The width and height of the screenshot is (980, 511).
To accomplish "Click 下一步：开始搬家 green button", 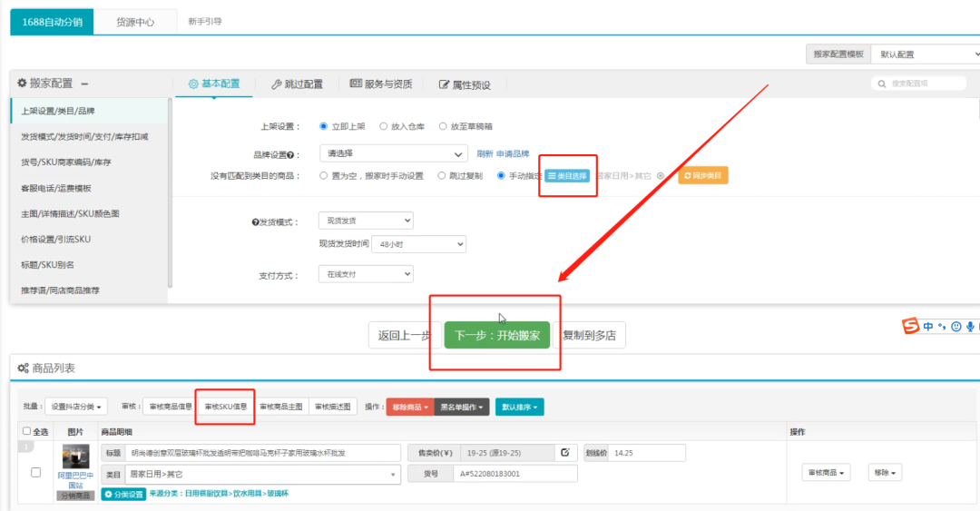I will 497,335.
